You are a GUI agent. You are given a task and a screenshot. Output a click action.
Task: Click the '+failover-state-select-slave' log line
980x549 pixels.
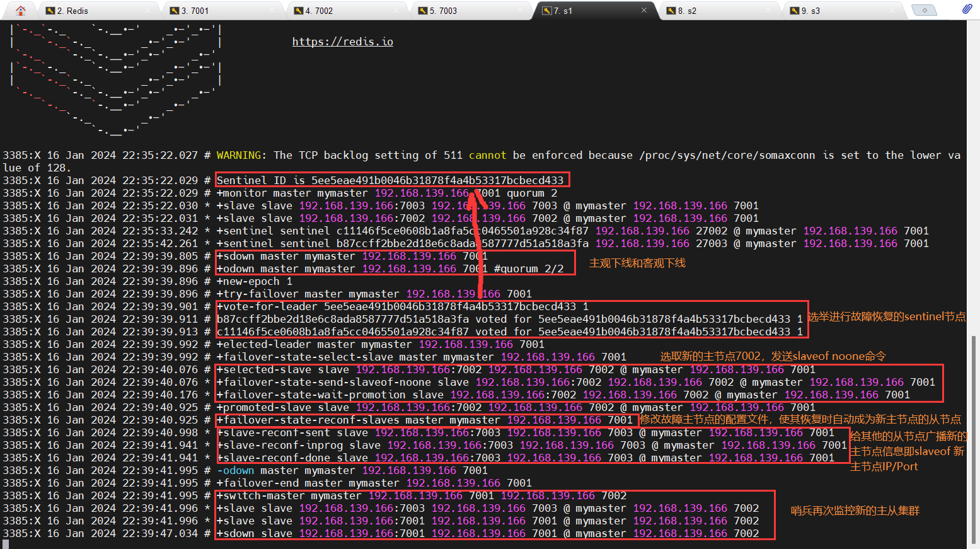click(x=422, y=357)
